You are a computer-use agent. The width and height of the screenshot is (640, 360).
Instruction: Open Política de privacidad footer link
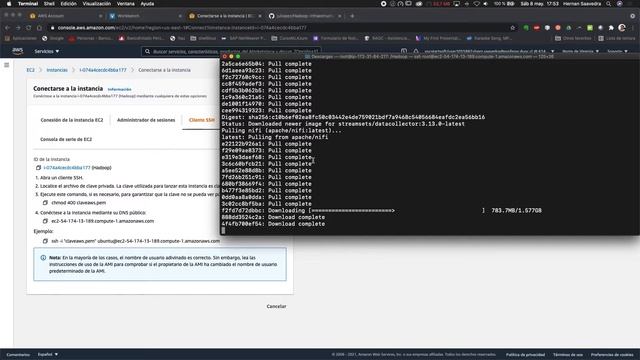click(x=525, y=354)
